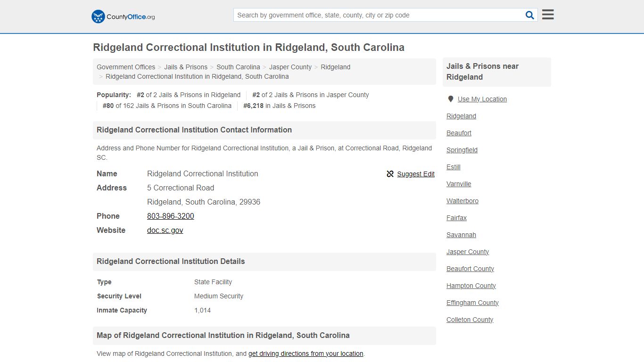
Task: Click the 'State Facility' type value
Action: coord(213,282)
